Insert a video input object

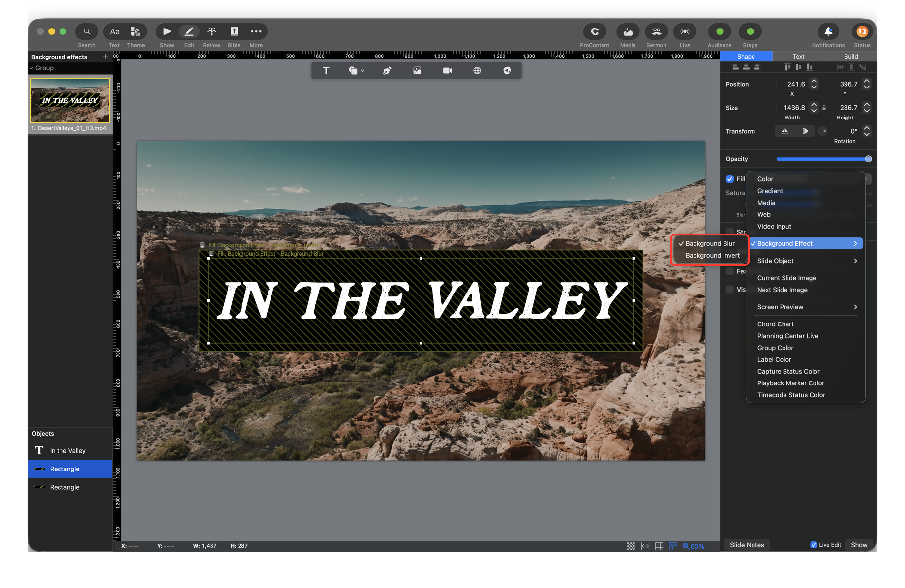[x=447, y=71]
